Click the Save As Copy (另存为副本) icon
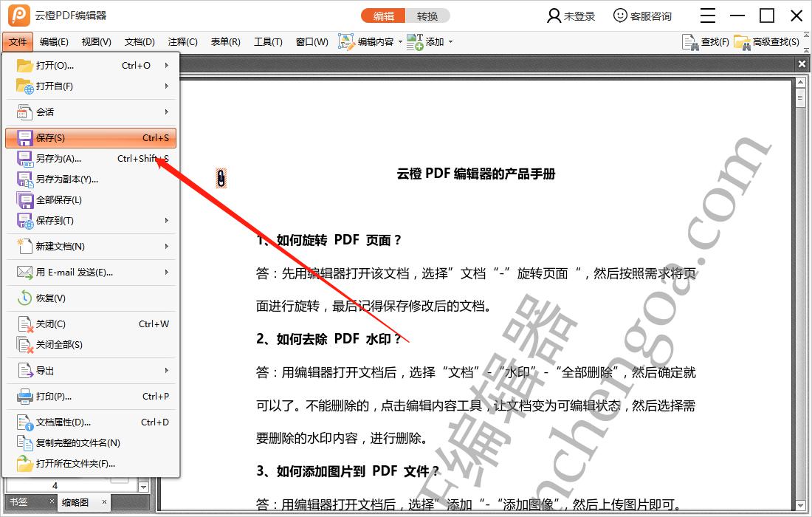Image resolution: width=812 pixels, height=517 pixels. 25,179
